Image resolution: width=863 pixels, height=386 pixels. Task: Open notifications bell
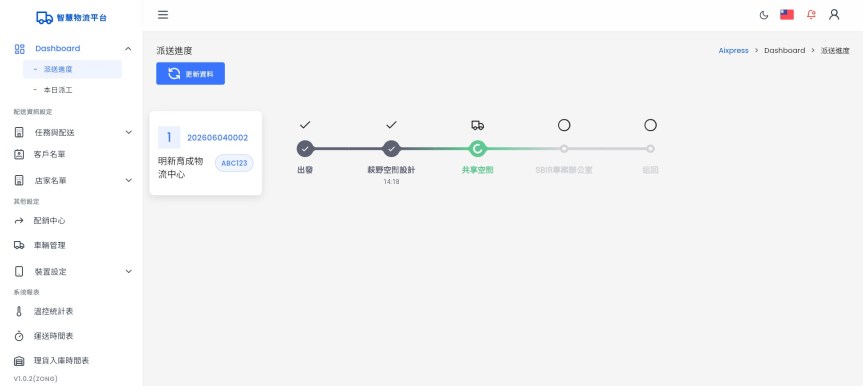coord(811,15)
